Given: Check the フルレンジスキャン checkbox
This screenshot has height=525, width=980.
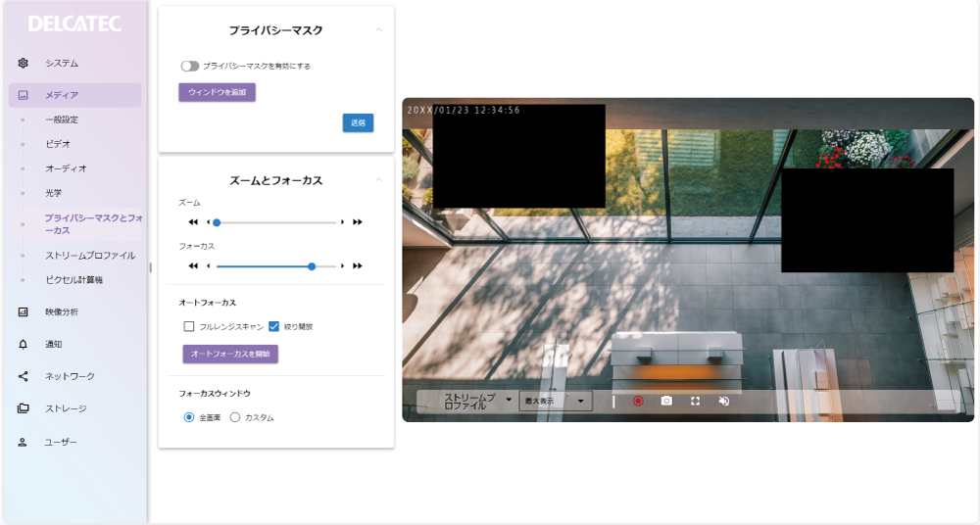Looking at the screenshot, I should (189, 326).
